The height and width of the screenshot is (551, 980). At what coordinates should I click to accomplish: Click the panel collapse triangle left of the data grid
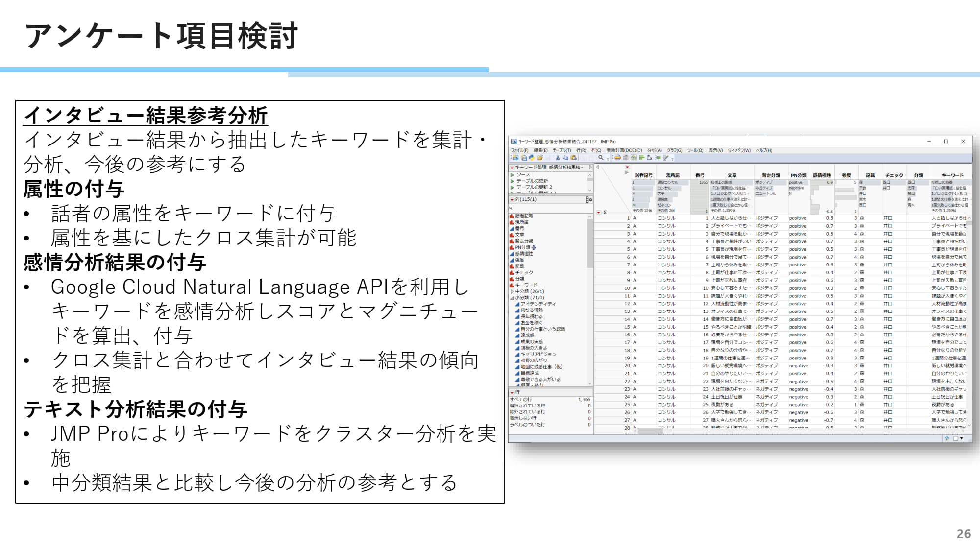(598, 168)
